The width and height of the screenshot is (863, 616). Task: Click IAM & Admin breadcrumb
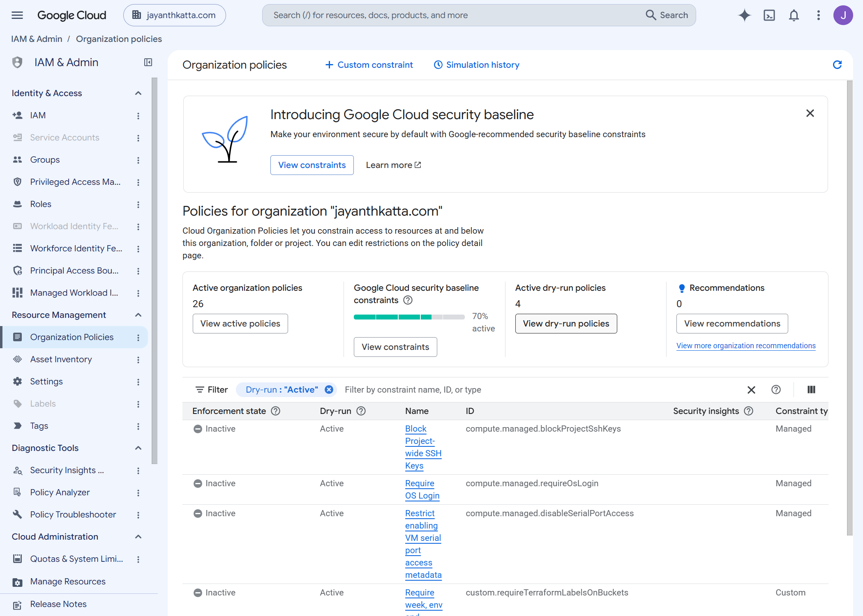point(37,39)
